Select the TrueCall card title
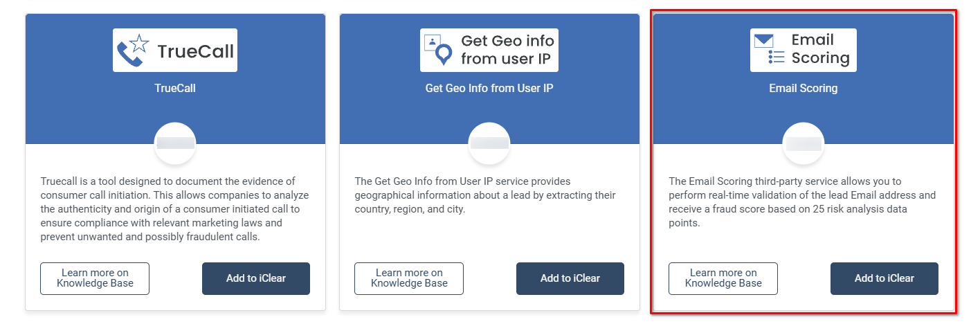The height and width of the screenshot is (324, 980). point(175,89)
